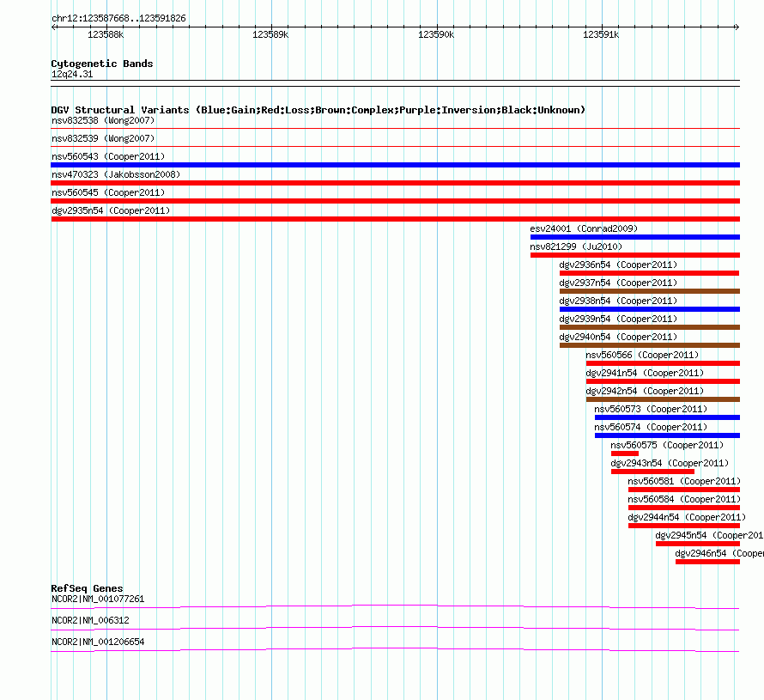Click the red nsv821299 loss bar
Screen dimensions: 764x700
[635, 255]
